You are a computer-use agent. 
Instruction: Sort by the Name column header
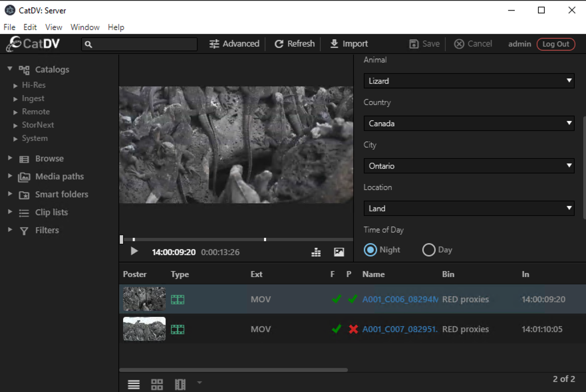373,274
